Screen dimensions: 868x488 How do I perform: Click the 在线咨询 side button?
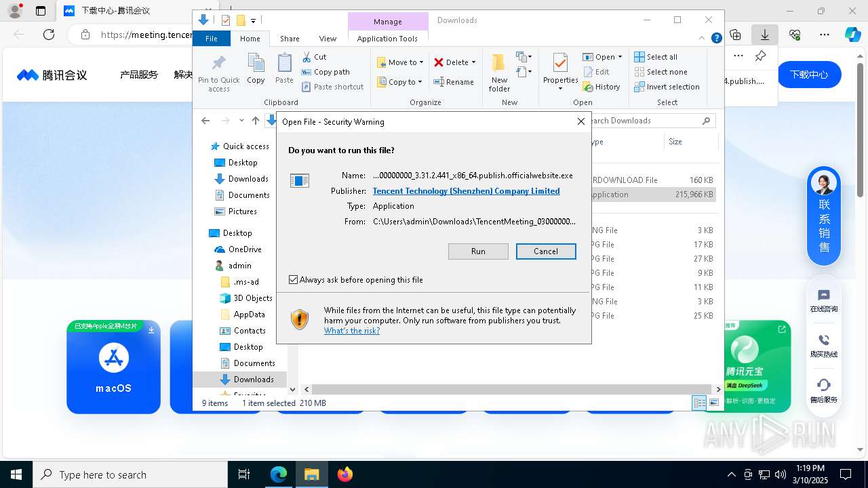pyautogui.click(x=824, y=301)
